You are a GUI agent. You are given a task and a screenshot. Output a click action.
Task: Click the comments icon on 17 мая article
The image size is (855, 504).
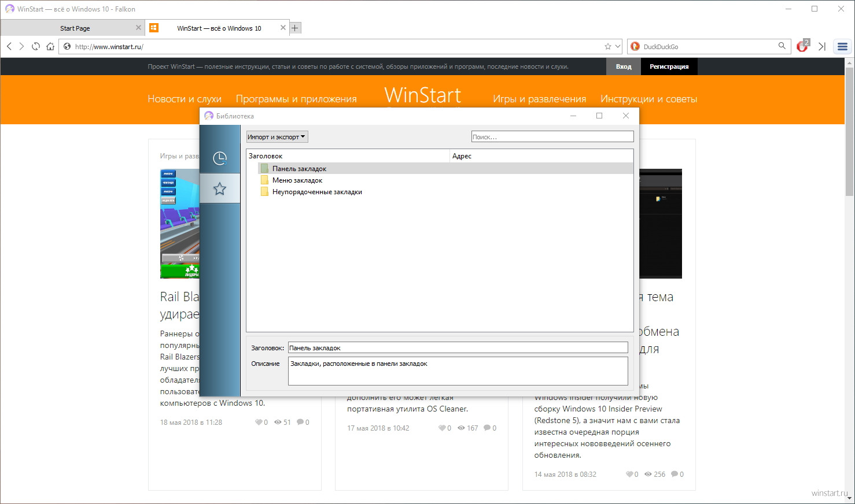(x=488, y=428)
